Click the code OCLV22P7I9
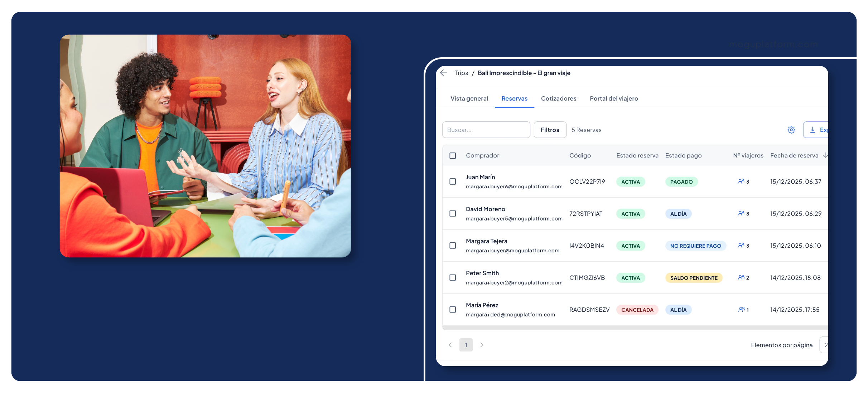 (587, 181)
